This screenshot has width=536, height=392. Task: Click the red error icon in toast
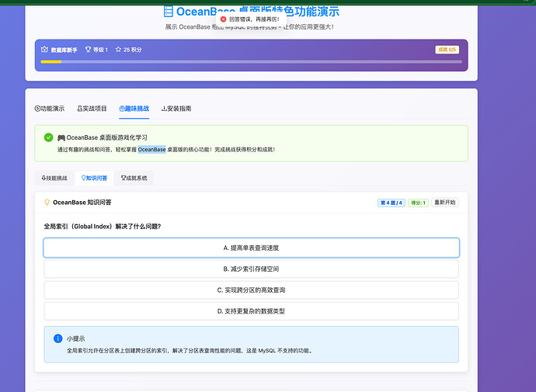coord(223,19)
